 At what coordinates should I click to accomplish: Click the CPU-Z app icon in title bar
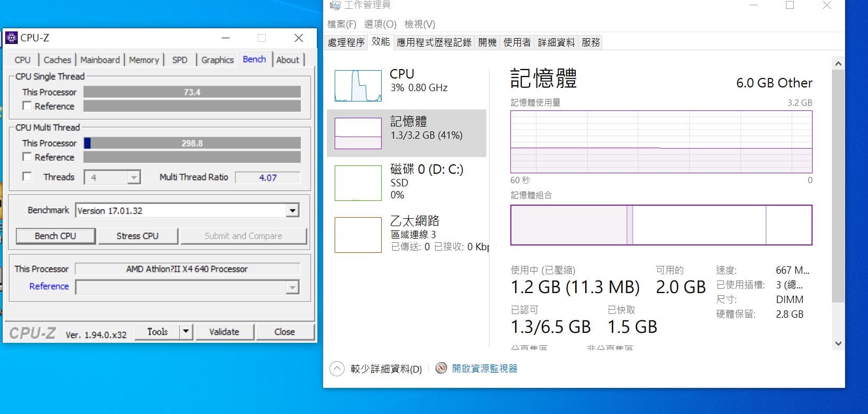(11, 38)
